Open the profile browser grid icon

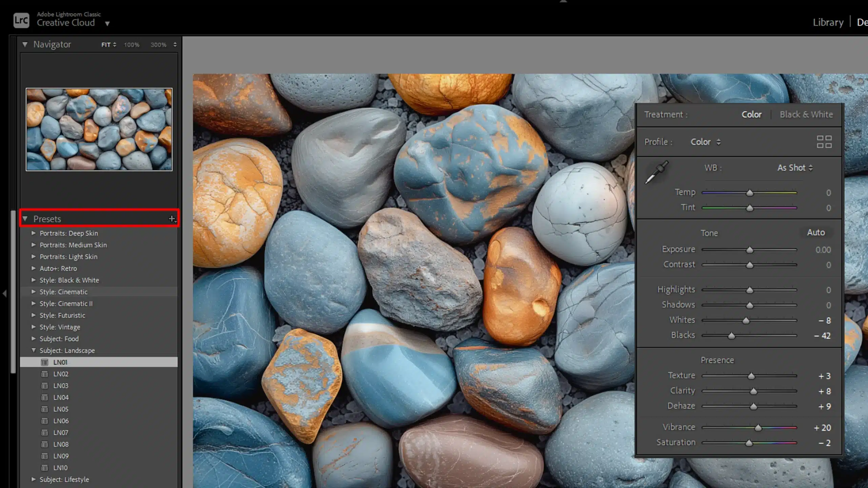point(824,142)
